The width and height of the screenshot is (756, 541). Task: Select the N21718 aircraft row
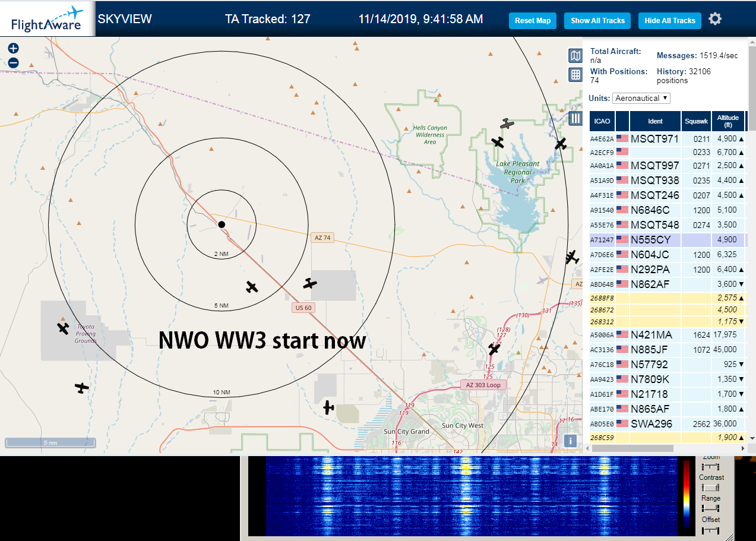pyautogui.click(x=668, y=394)
